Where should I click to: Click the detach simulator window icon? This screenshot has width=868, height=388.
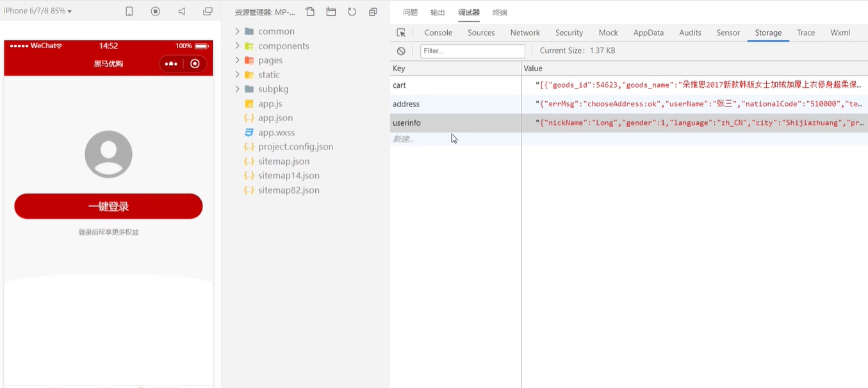208,12
